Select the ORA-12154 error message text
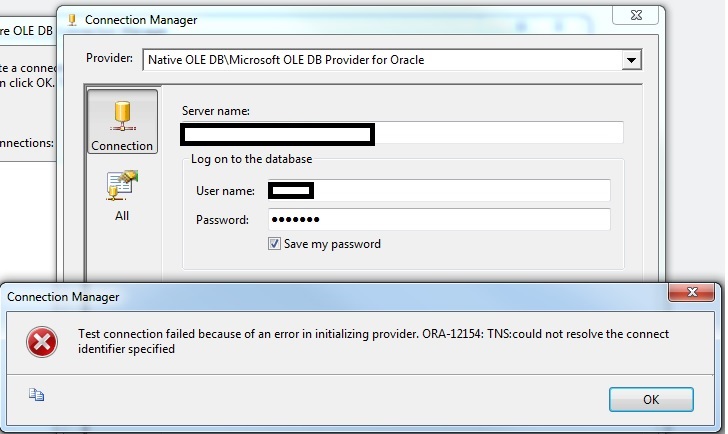728x434 pixels. [x=373, y=341]
